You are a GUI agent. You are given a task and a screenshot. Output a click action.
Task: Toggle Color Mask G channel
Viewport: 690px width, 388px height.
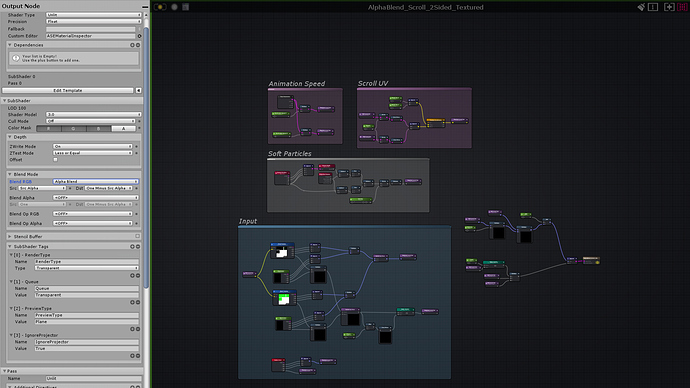(73, 128)
